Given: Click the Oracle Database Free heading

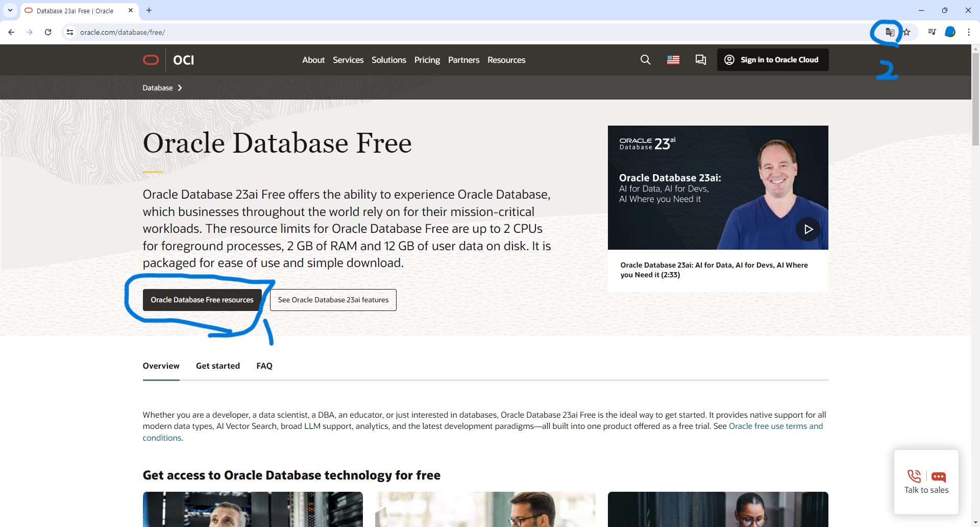Looking at the screenshot, I should (277, 143).
